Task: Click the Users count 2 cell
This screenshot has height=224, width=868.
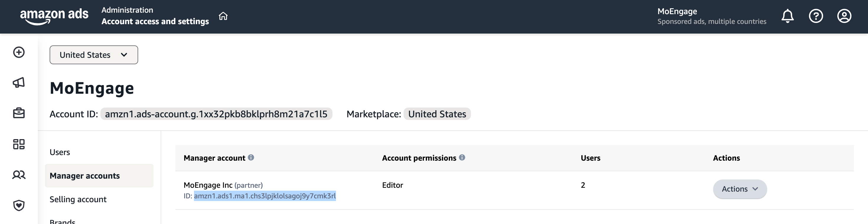Action: tap(583, 185)
